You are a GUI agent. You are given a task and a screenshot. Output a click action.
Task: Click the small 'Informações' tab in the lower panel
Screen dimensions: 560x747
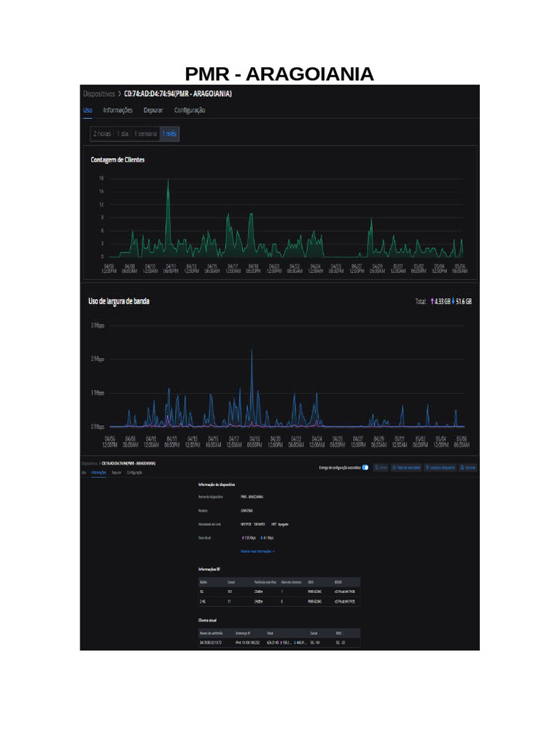point(98,473)
